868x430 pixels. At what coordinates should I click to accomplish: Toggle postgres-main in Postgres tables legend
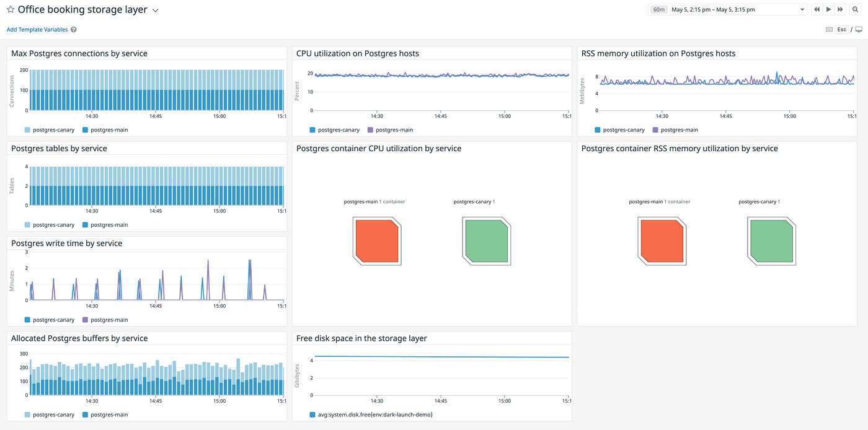tap(105, 225)
